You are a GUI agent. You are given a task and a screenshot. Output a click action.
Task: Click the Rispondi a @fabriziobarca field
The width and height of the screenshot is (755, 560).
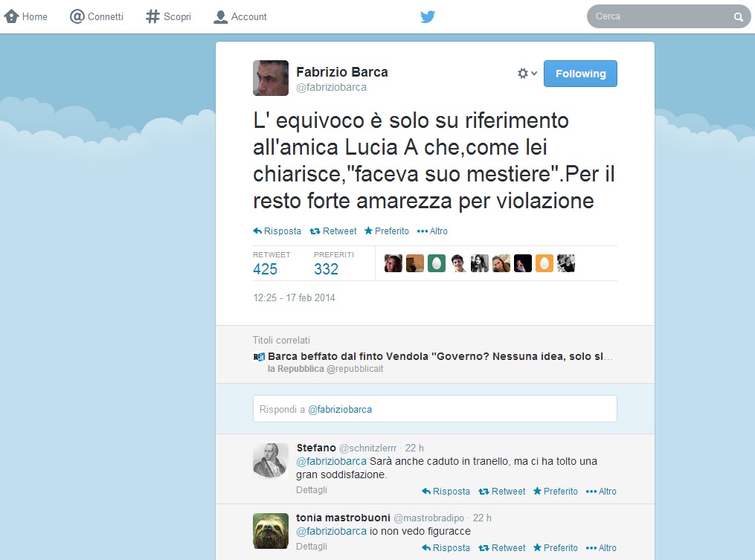click(435, 409)
